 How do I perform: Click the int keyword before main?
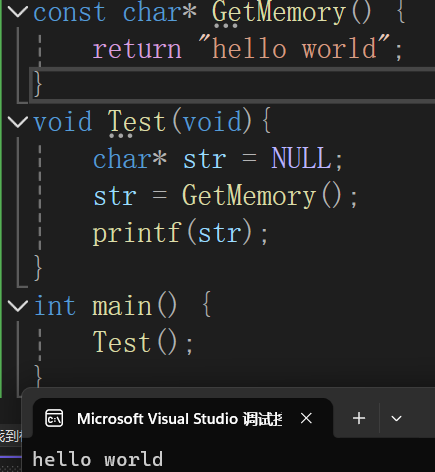click(55, 305)
